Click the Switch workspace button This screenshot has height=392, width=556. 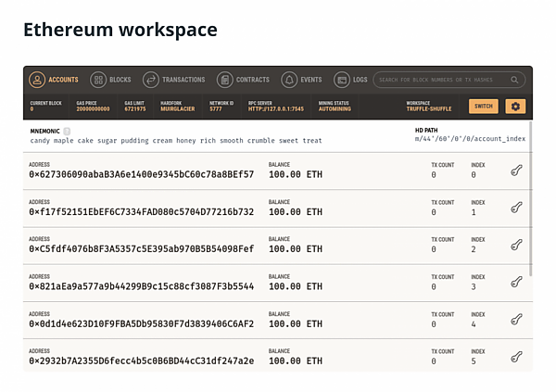[484, 106]
